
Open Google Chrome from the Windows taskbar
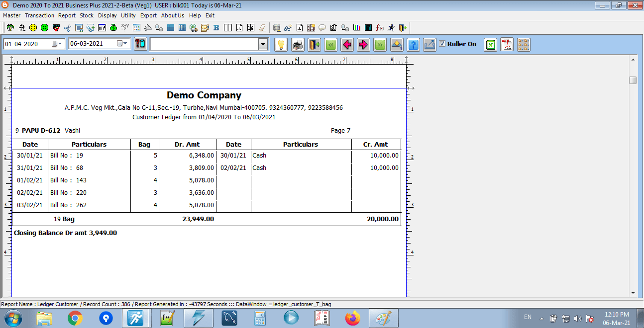click(75, 318)
